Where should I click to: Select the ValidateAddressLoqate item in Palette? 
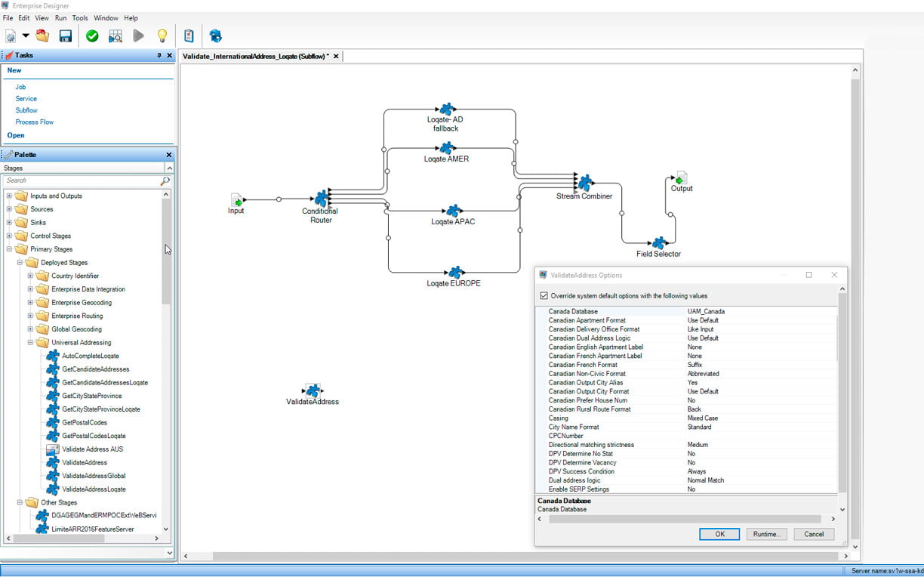94,489
